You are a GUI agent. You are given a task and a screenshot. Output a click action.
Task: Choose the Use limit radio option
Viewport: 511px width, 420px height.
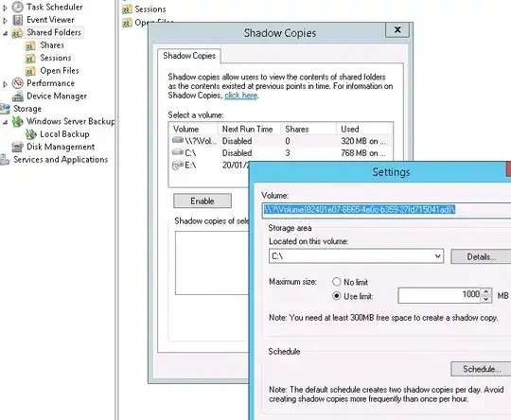tap(337, 296)
